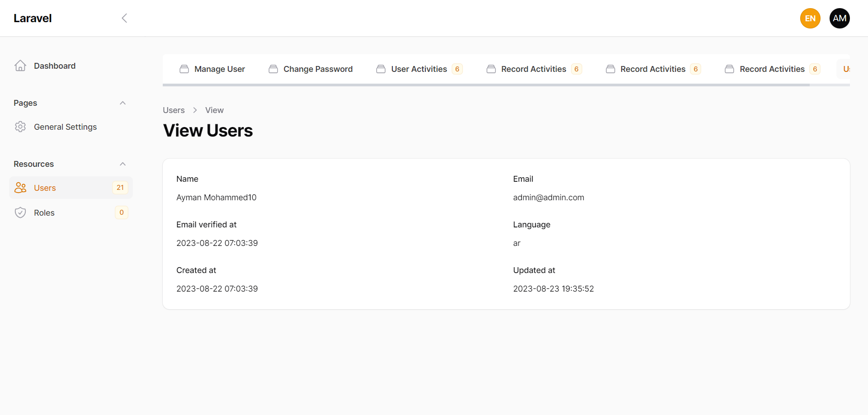This screenshot has width=868, height=415.
Task: Open the EN language switcher
Action: pyautogui.click(x=810, y=18)
